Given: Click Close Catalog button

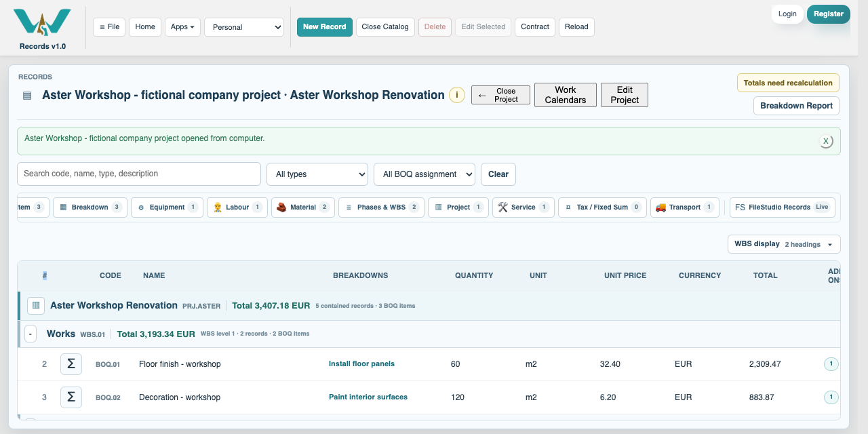Looking at the screenshot, I should coord(385,27).
